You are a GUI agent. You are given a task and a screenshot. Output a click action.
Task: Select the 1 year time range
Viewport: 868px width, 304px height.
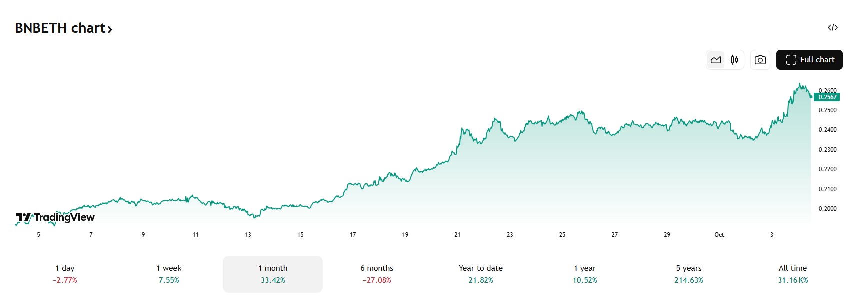585,274
